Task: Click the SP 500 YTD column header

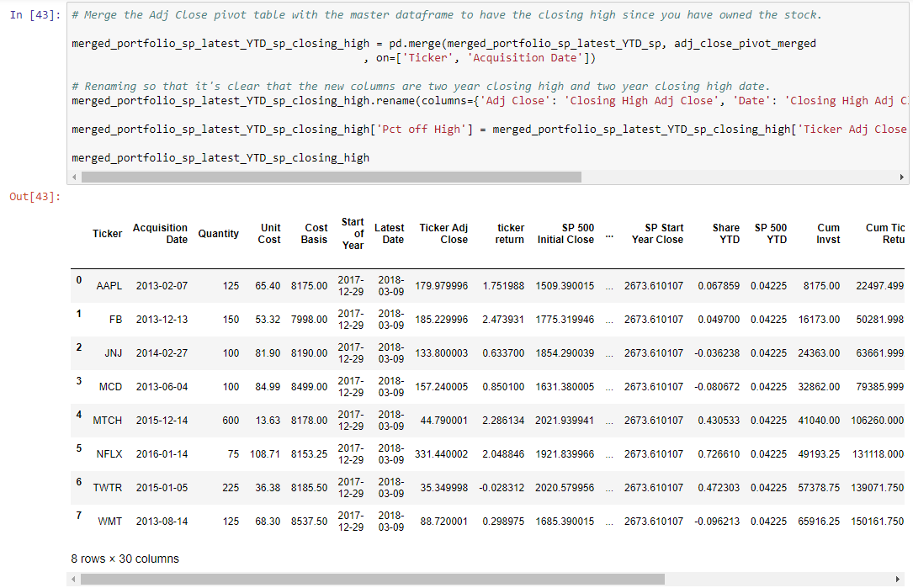Action: [771, 234]
